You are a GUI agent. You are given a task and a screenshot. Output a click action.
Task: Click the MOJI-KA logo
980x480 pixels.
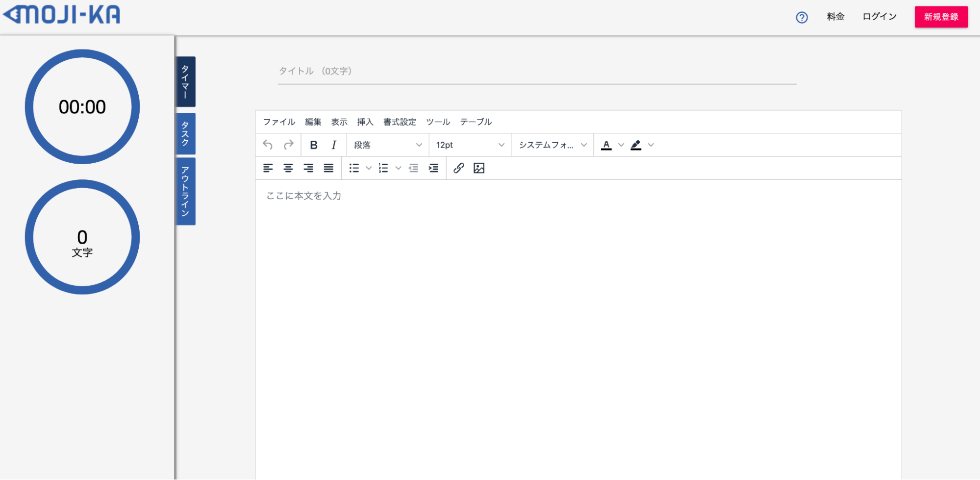[x=62, y=15]
